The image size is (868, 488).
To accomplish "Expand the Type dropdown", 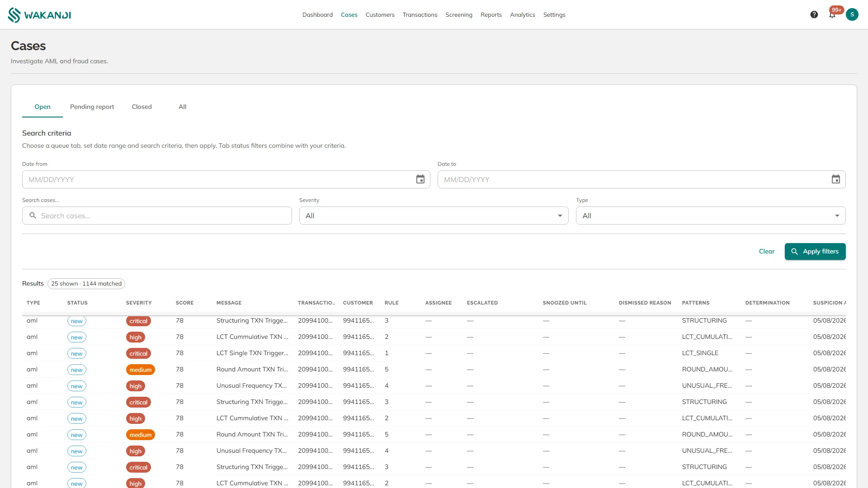I will coord(710,216).
